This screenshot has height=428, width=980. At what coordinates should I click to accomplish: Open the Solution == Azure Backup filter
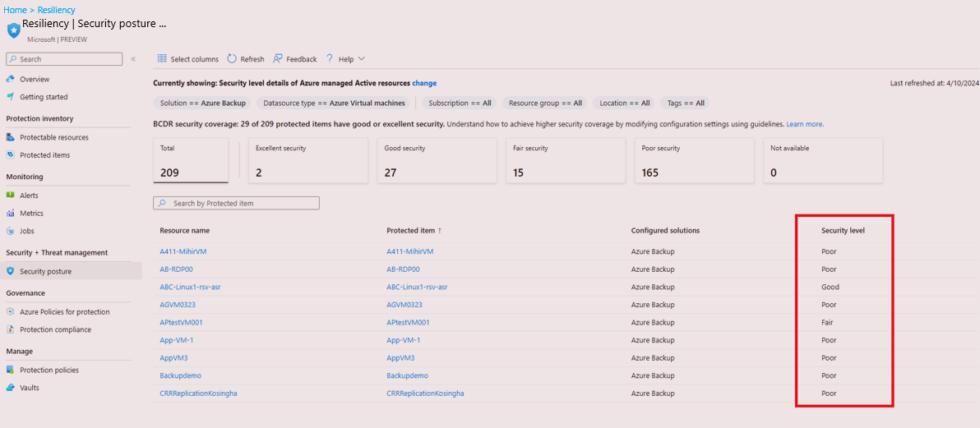coord(202,104)
